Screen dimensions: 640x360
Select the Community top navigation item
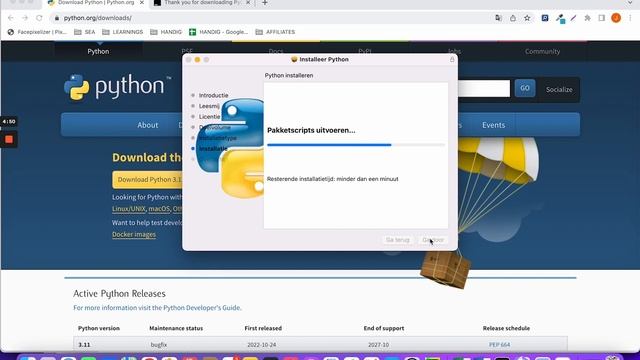pyautogui.click(x=542, y=51)
